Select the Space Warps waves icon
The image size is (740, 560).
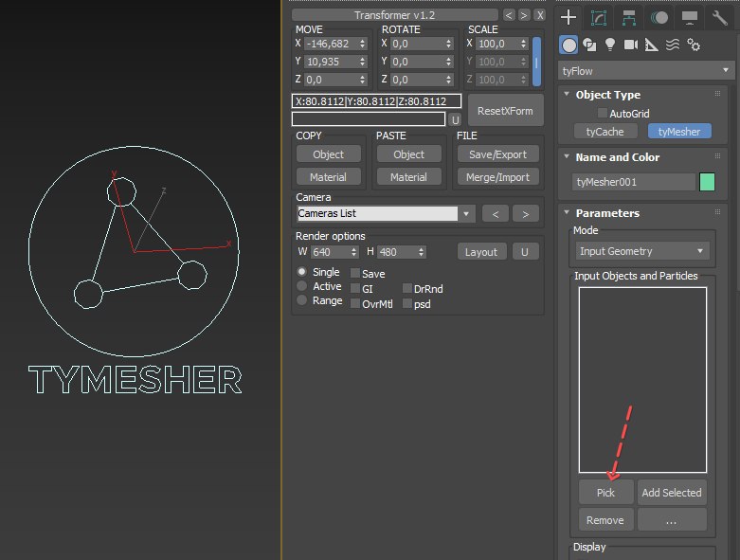pos(673,45)
